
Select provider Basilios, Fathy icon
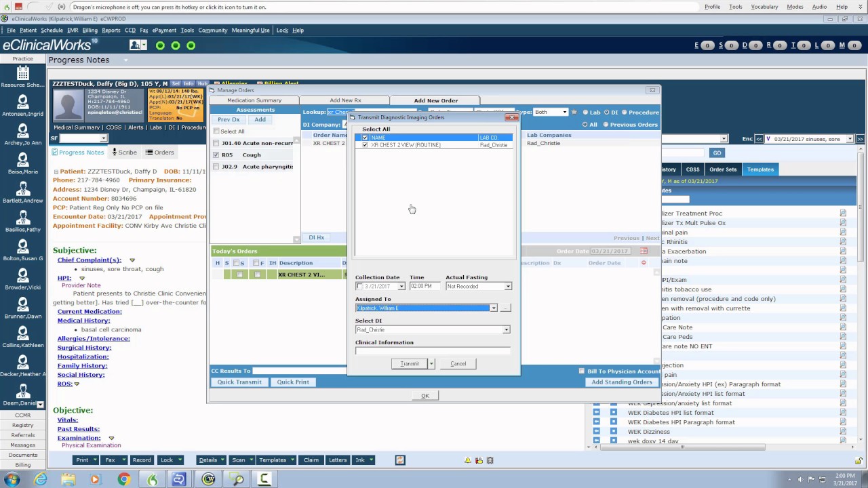(x=22, y=218)
